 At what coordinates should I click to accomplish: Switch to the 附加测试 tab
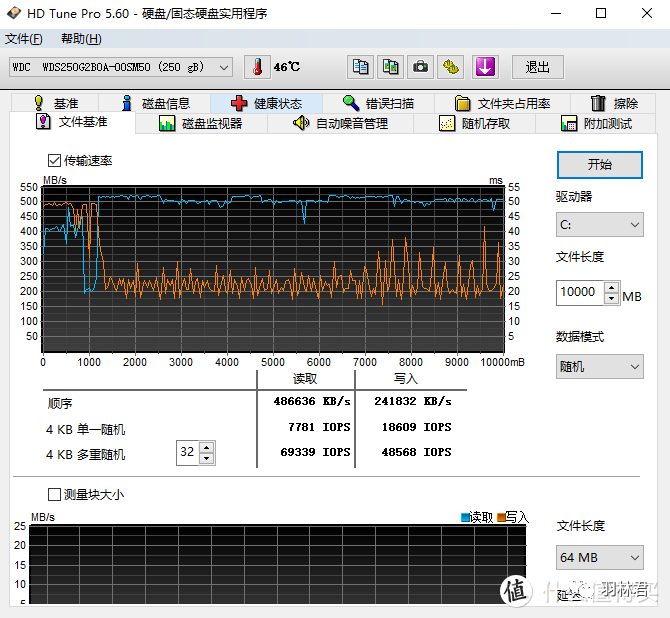point(596,124)
